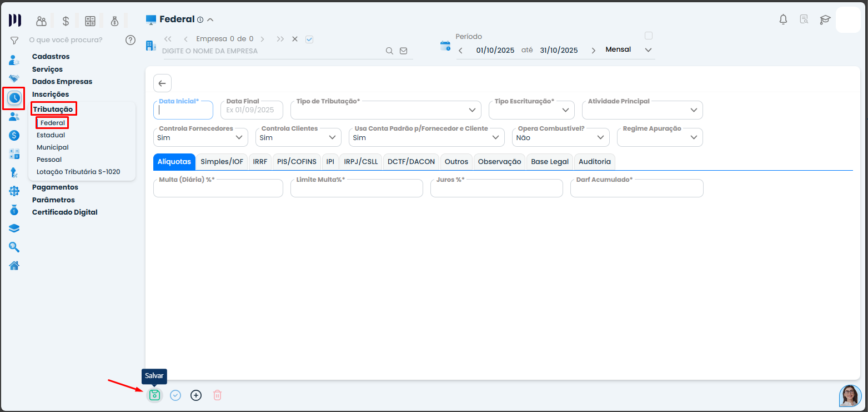This screenshot has width=868, height=412.
Task: Toggle the checkbox next to company navigation
Action: 310,39
